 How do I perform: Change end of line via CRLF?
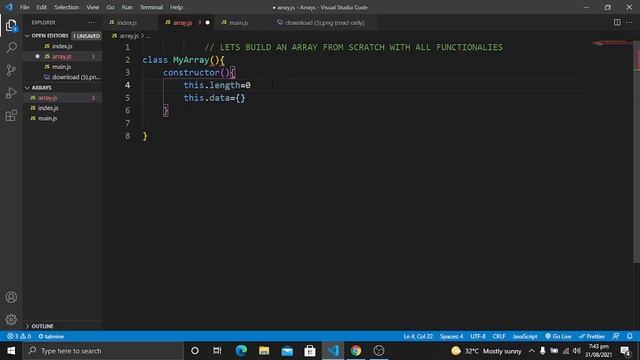tap(499, 336)
